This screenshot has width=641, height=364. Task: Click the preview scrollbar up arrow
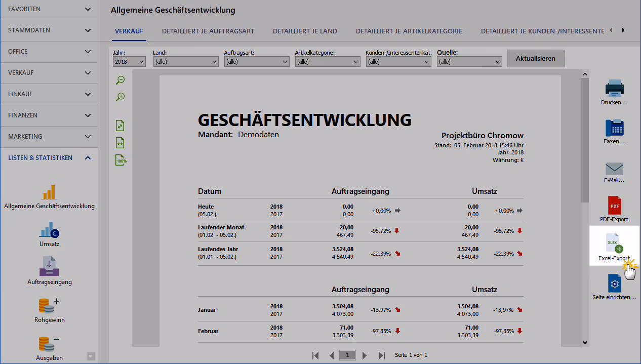[585, 74]
